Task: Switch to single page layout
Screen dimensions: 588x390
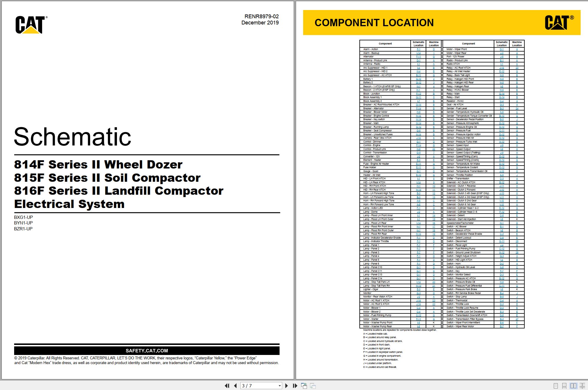Action: (556, 386)
